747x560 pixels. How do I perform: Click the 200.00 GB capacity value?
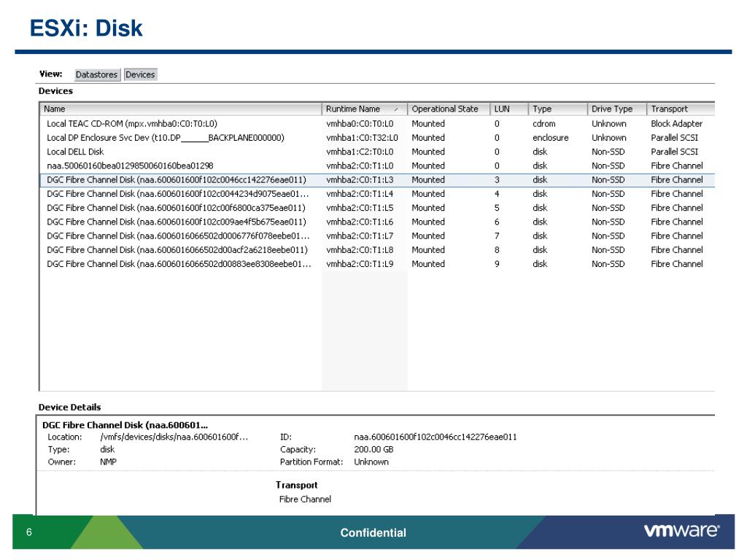pos(373,449)
